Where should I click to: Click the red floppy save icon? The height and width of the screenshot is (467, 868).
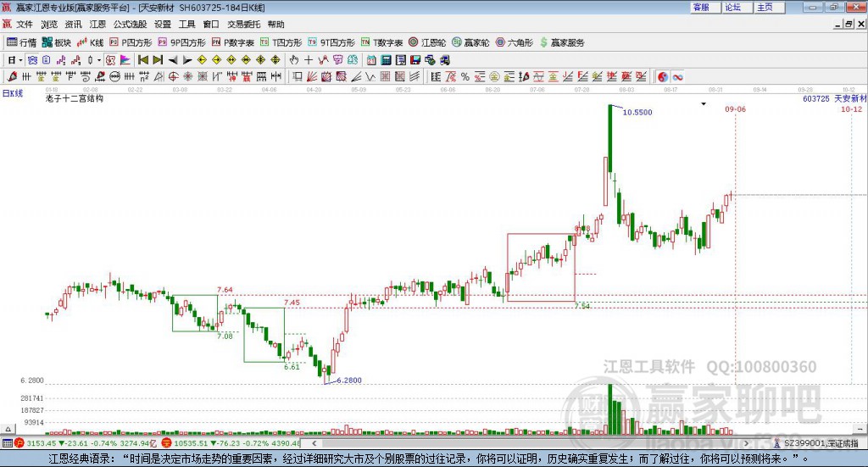415,60
